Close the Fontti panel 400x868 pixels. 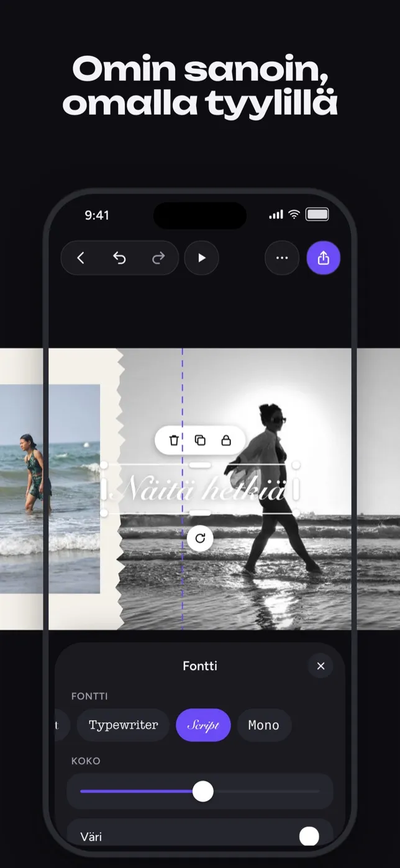320,666
